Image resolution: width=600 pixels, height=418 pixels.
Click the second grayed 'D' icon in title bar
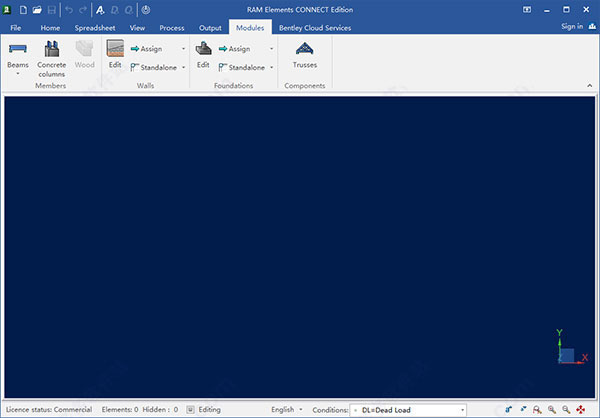pyautogui.click(x=128, y=10)
